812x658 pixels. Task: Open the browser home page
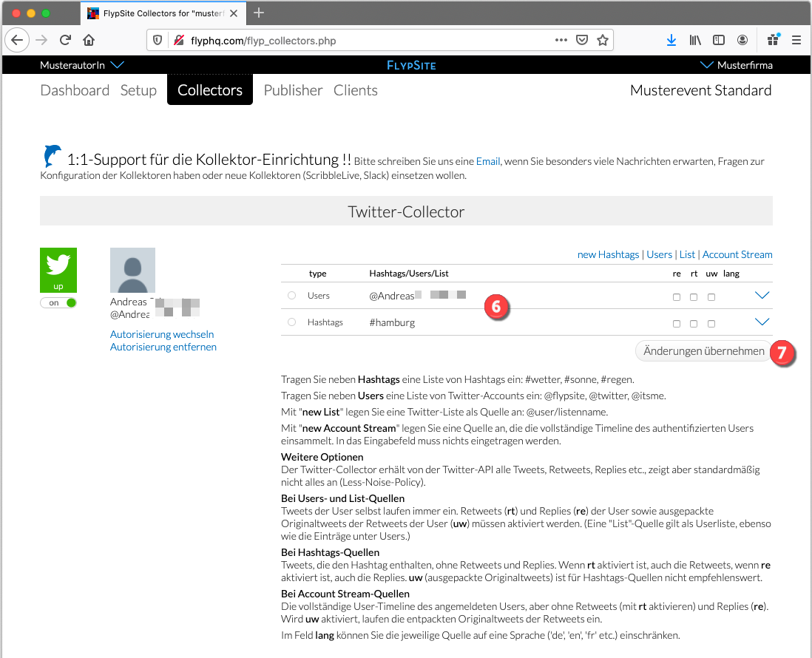click(89, 40)
